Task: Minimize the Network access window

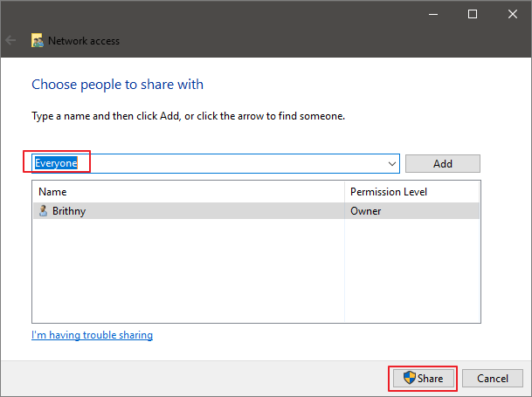Action: coord(432,14)
